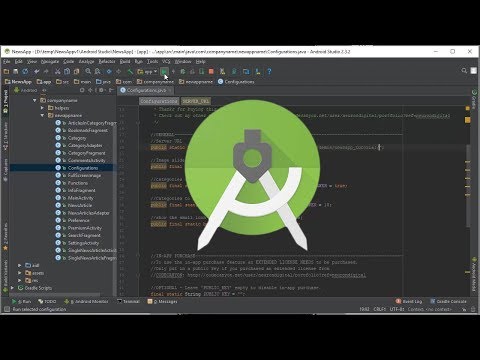Open the VCS menu
The width and height of the screenshot is (480, 360).
click(x=166, y=62)
